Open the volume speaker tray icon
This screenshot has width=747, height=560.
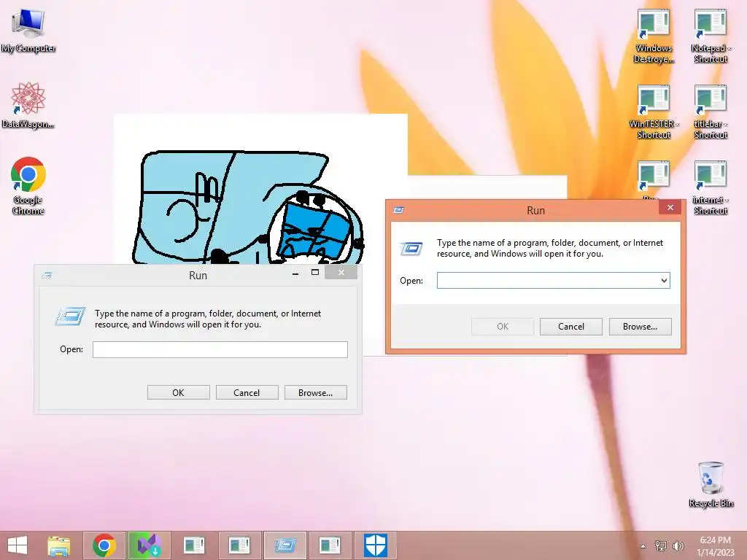coord(678,546)
